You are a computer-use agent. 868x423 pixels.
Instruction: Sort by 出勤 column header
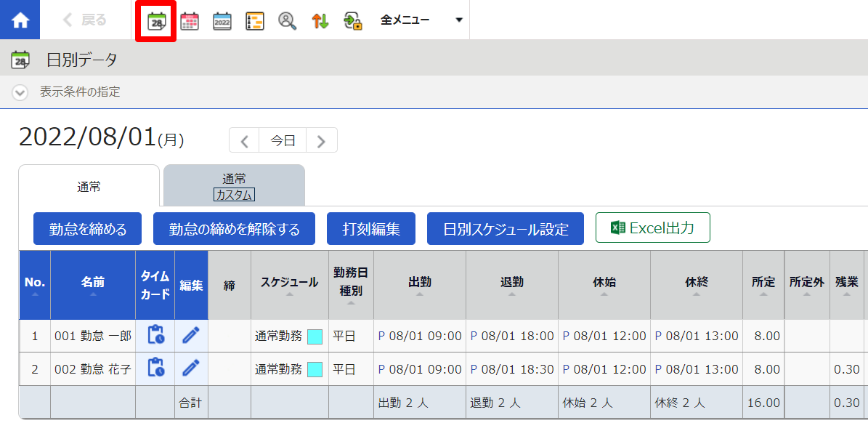pos(420,285)
